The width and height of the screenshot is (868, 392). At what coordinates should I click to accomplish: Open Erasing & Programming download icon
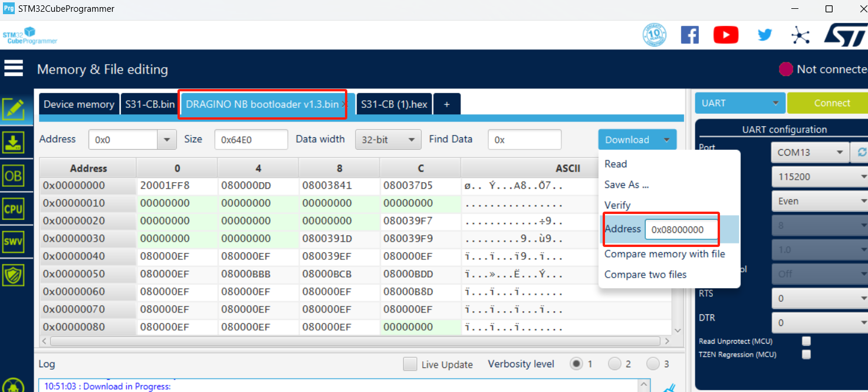tap(14, 143)
